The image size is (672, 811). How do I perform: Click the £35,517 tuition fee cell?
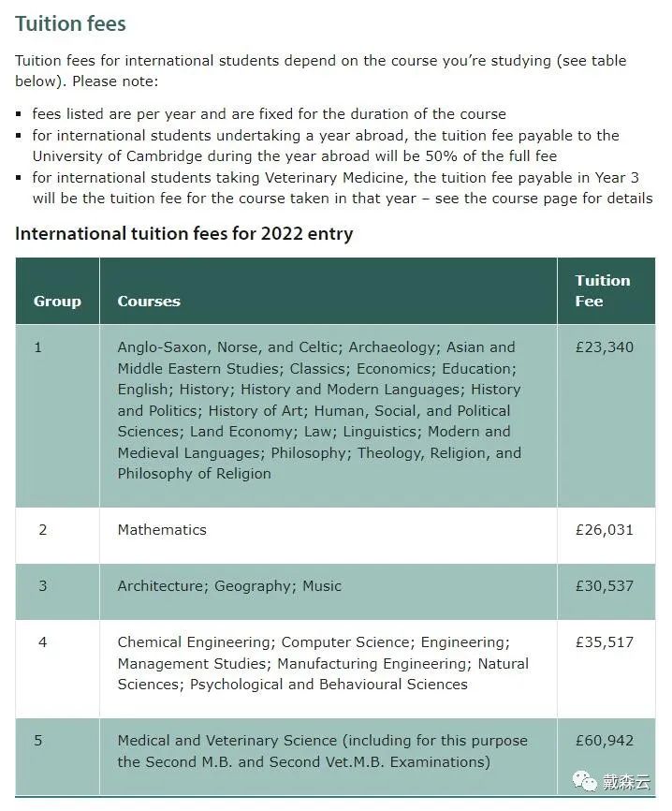click(x=605, y=642)
